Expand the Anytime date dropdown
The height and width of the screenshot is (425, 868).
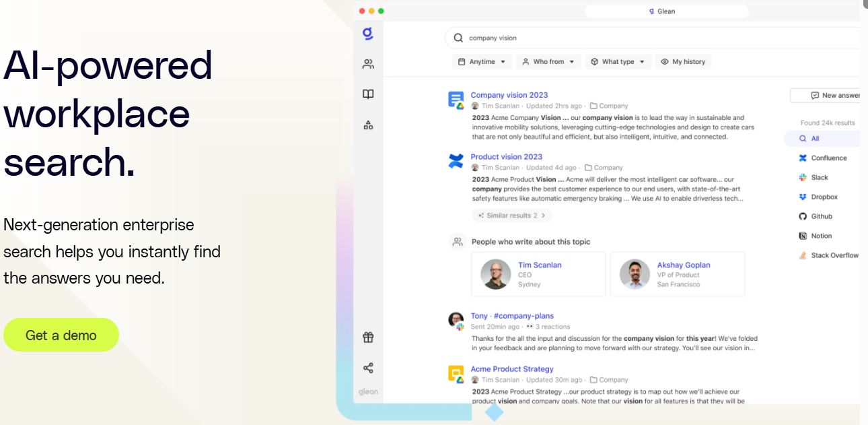pos(482,61)
